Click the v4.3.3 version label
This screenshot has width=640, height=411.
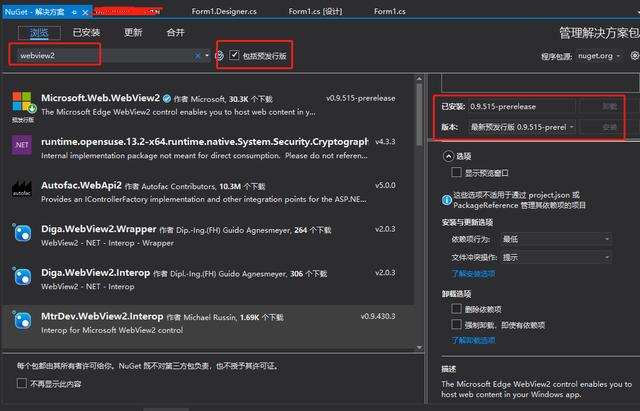click(385, 142)
